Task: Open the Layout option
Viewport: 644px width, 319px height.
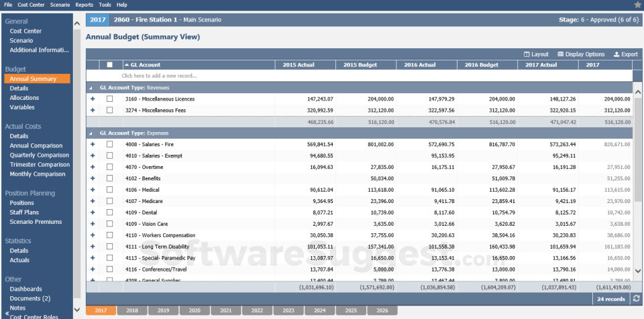Action: [x=536, y=54]
